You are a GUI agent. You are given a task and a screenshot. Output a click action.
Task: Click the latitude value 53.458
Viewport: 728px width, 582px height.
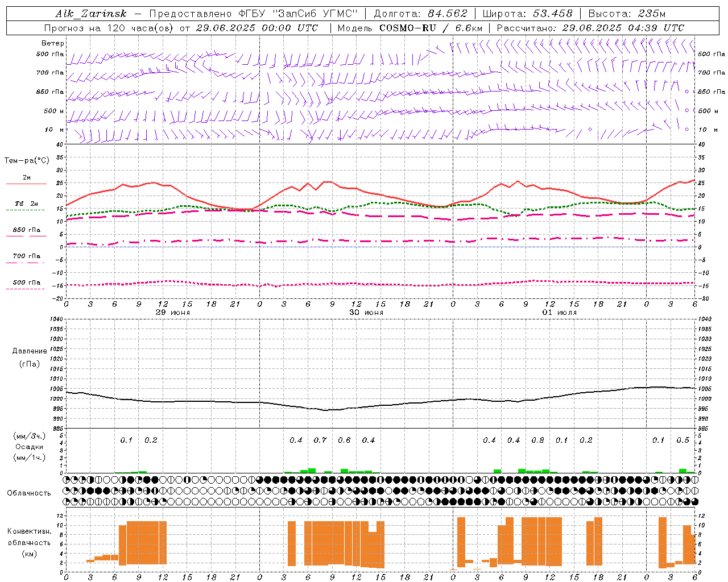pyautogui.click(x=552, y=14)
